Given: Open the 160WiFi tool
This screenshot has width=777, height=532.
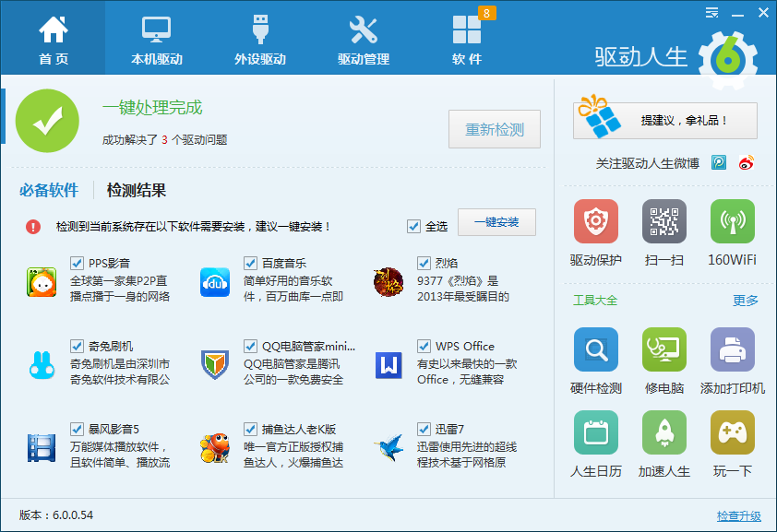Looking at the screenshot, I should pyautogui.click(x=733, y=221).
